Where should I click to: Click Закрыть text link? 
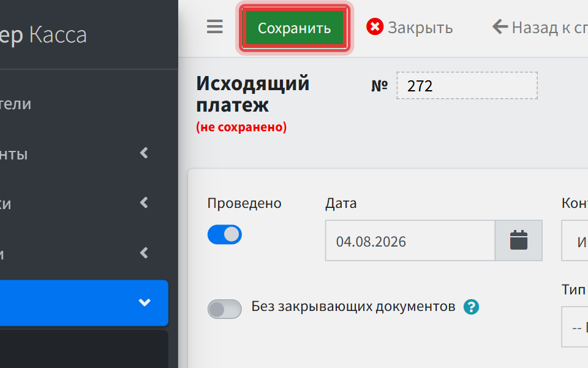[x=420, y=28]
